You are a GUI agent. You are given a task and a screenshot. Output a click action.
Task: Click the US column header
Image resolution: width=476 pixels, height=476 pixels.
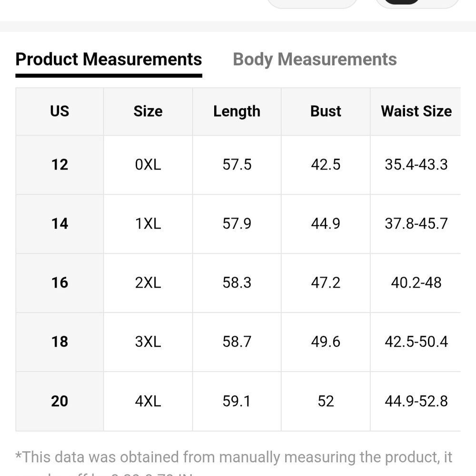pos(59,111)
